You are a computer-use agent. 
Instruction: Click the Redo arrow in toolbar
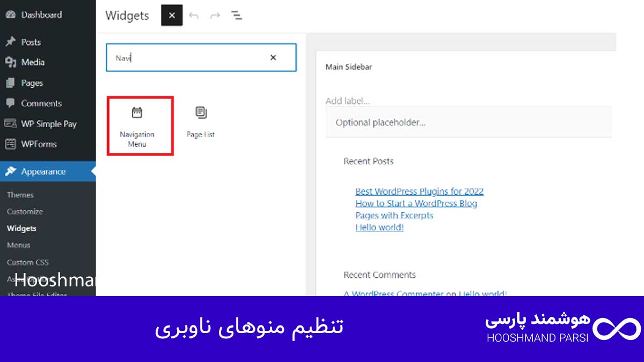click(215, 16)
